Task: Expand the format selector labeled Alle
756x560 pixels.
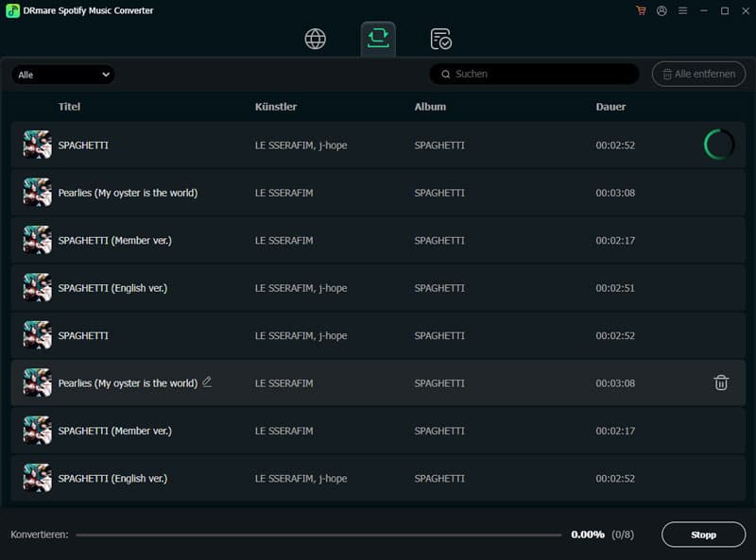Action: [62, 74]
